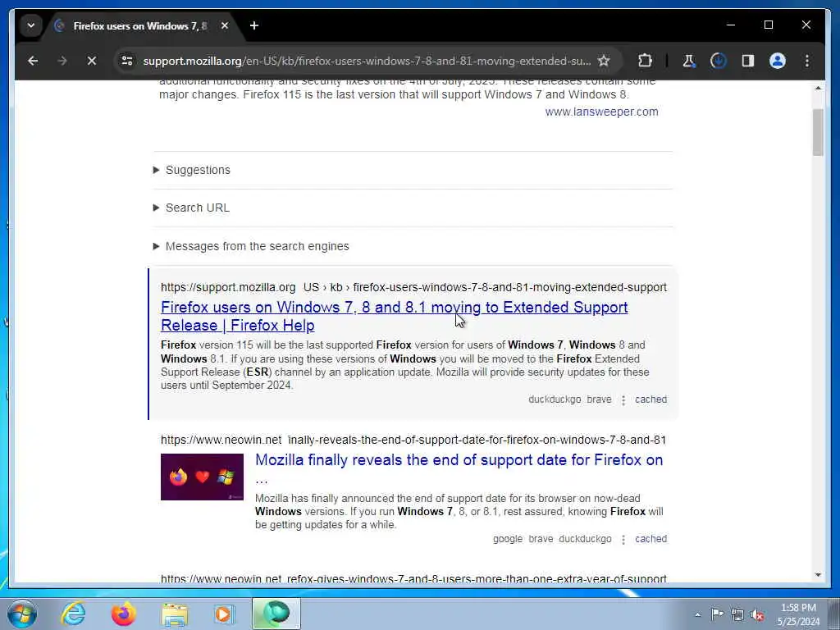This screenshot has height=630, width=840.
Task: Open Windows Explorer folder from taskbar
Action: click(x=175, y=614)
